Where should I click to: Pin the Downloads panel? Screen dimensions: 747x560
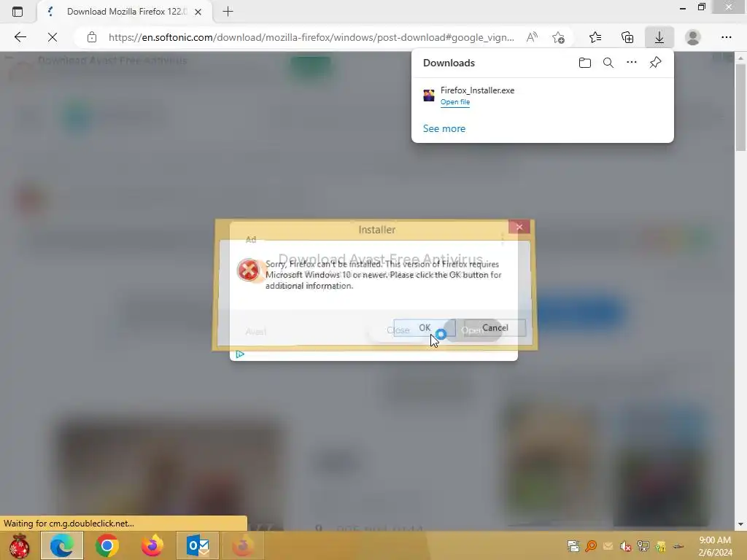point(656,63)
